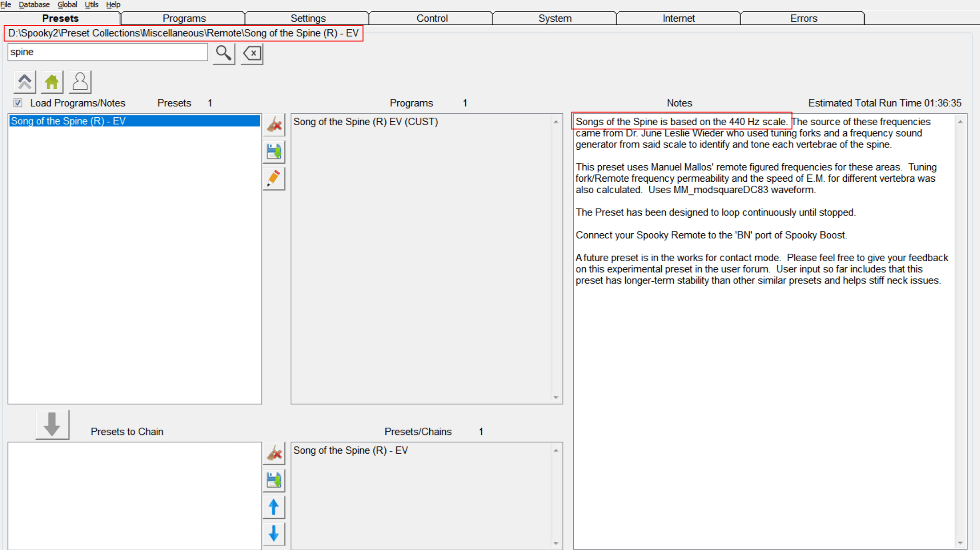Move the chained preset down with the blue arrow
The width and height of the screenshot is (980, 550).
pyautogui.click(x=274, y=534)
